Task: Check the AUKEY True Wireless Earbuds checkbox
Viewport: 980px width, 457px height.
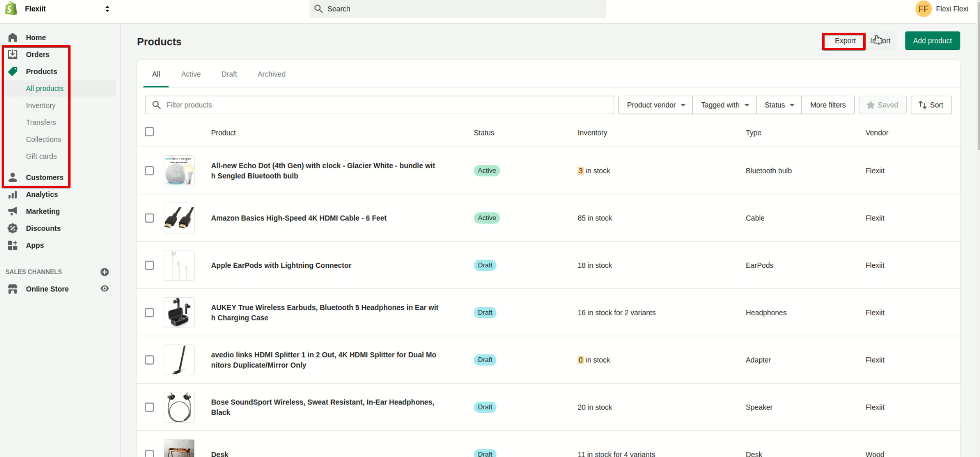Action: (149, 313)
